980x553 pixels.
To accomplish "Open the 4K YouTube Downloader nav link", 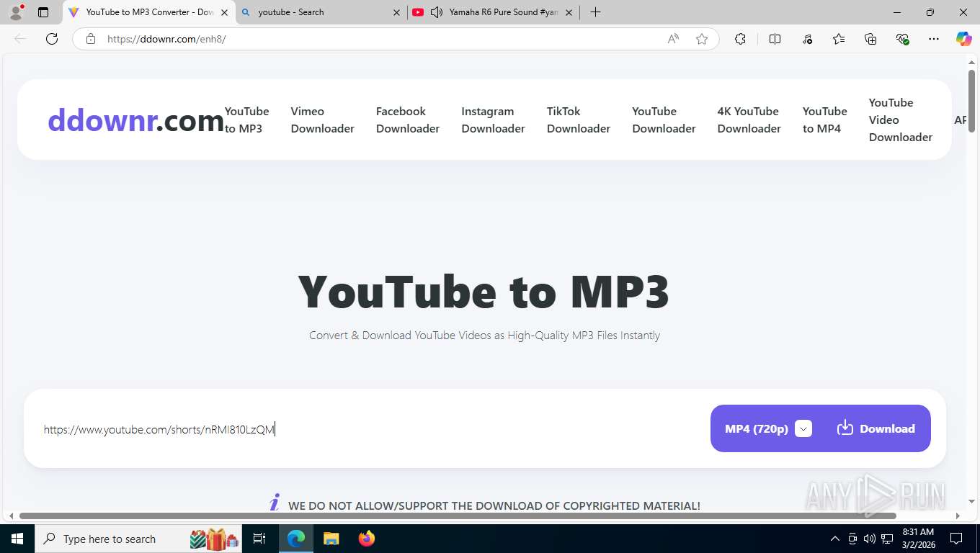I will (749, 120).
